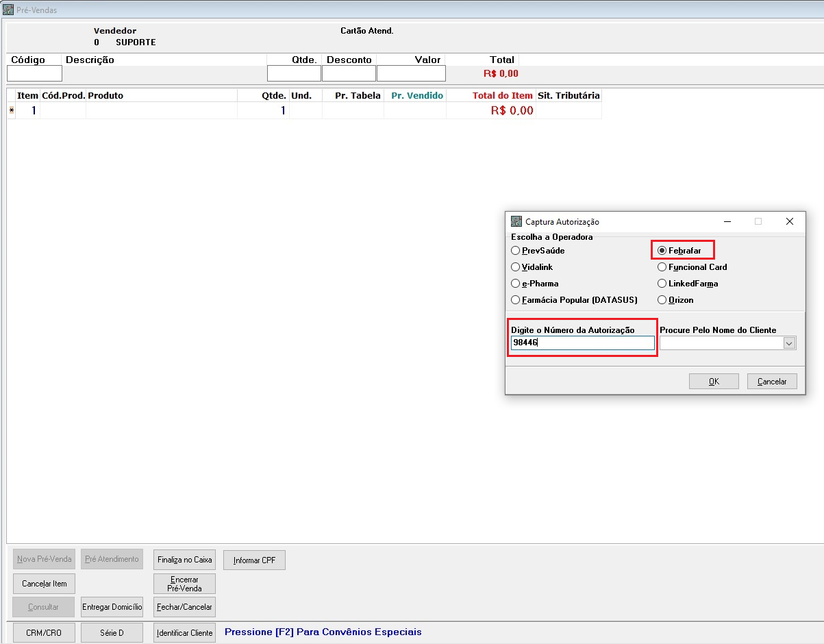Pick Farmácia Popular (DATASUS) operator

click(516, 300)
